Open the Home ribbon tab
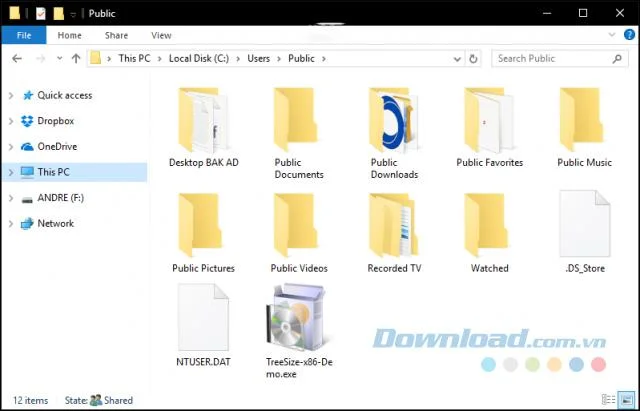 click(69, 36)
